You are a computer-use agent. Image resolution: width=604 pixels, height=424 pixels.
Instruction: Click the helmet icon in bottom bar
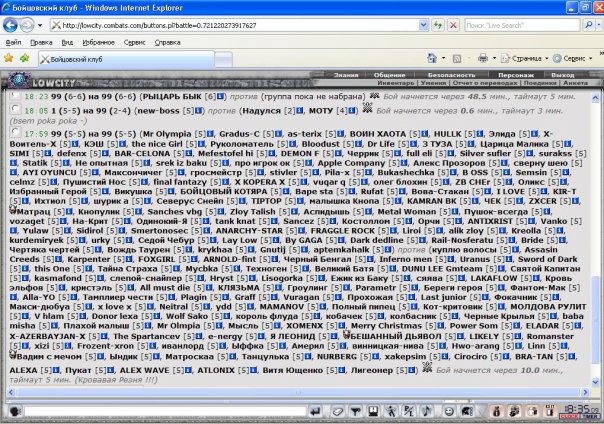pyautogui.click(x=467, y=411)
